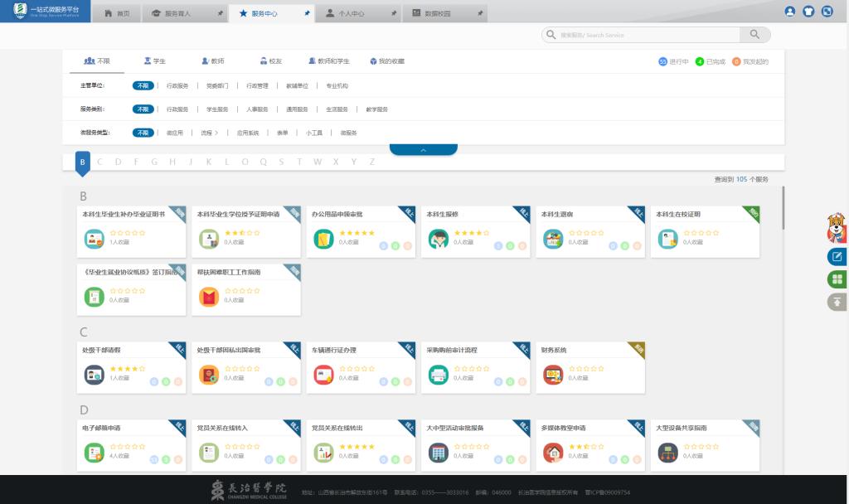Select 行政服务 under 主管单位 filter
This screenshot has height=504, width=849.
tap(177, 85)
